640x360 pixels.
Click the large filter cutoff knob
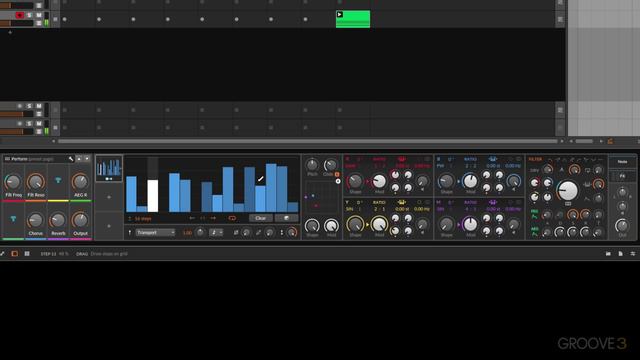click(x=567, y=190)
